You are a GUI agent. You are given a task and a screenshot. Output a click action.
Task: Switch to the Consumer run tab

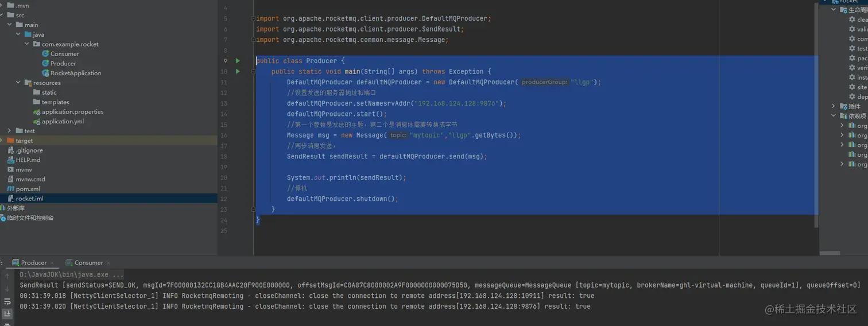pyautogui.click(x=88, y=263)
